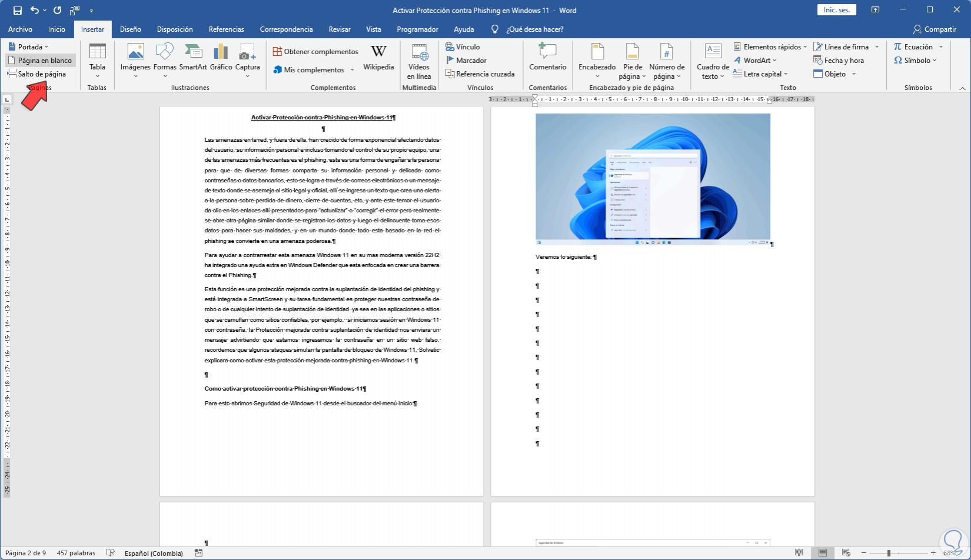Click the zoom out minus button
This screenshot has width=971, height=560.
click(863, 553)
